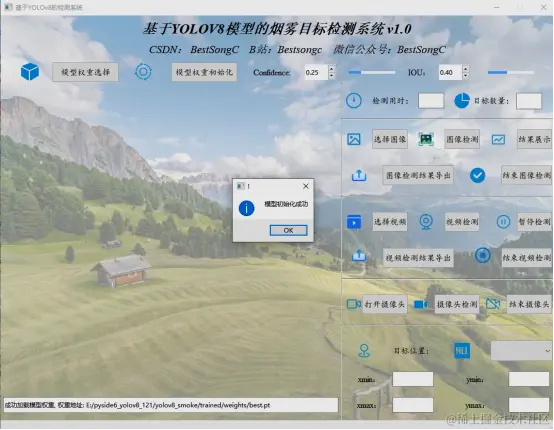Click upload icon beside 图像检测结果导出
The image size is (554, 430).
pos(359,175)
